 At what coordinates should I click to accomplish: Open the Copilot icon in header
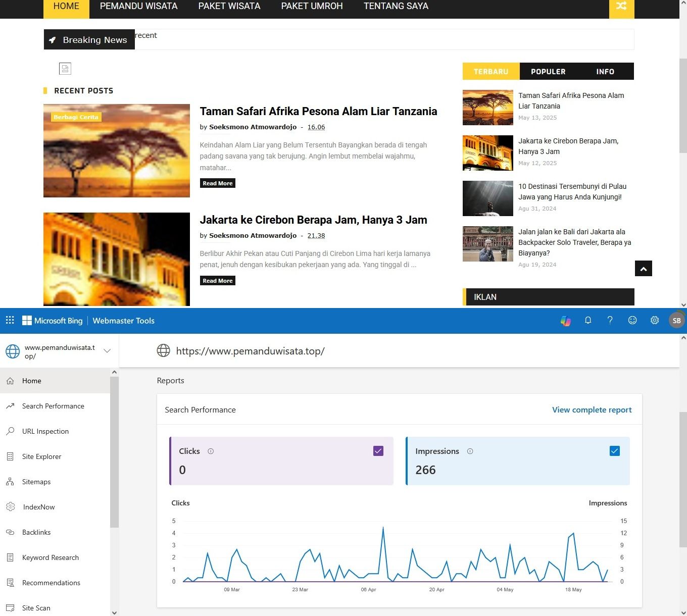[x=566, y=321]
